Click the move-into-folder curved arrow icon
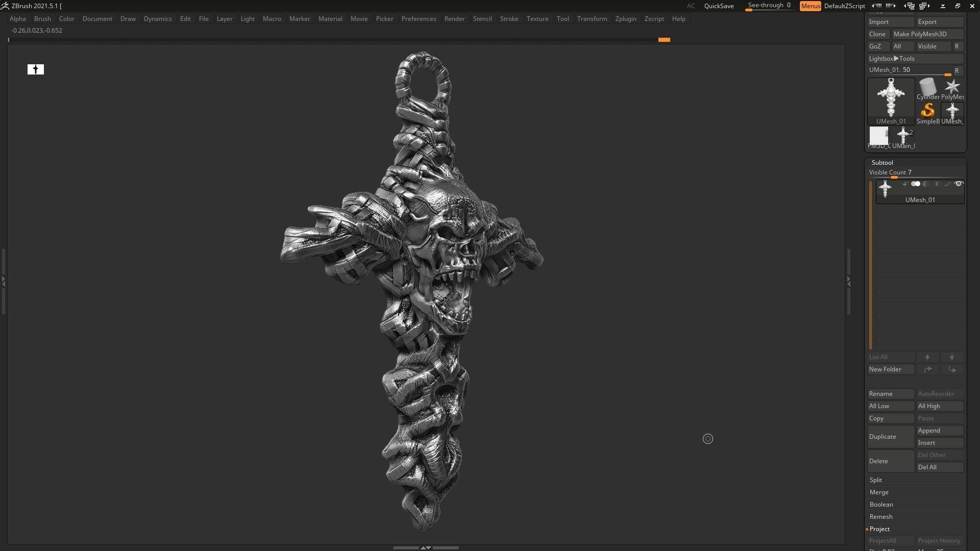Screen dimensions: 980x551 coord(927,369)
